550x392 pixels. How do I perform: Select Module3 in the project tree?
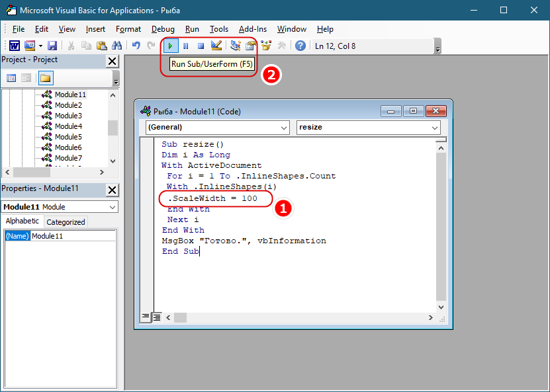(x=68, y=116)
